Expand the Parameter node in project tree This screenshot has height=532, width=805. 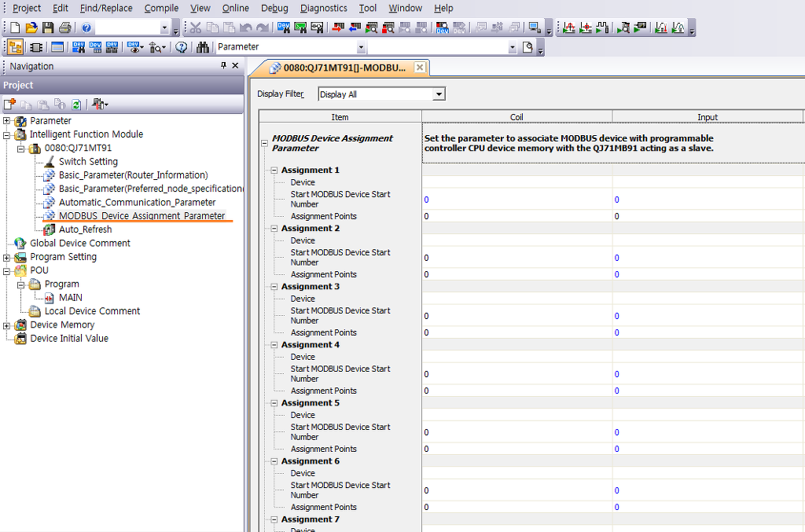pos(7,121)
